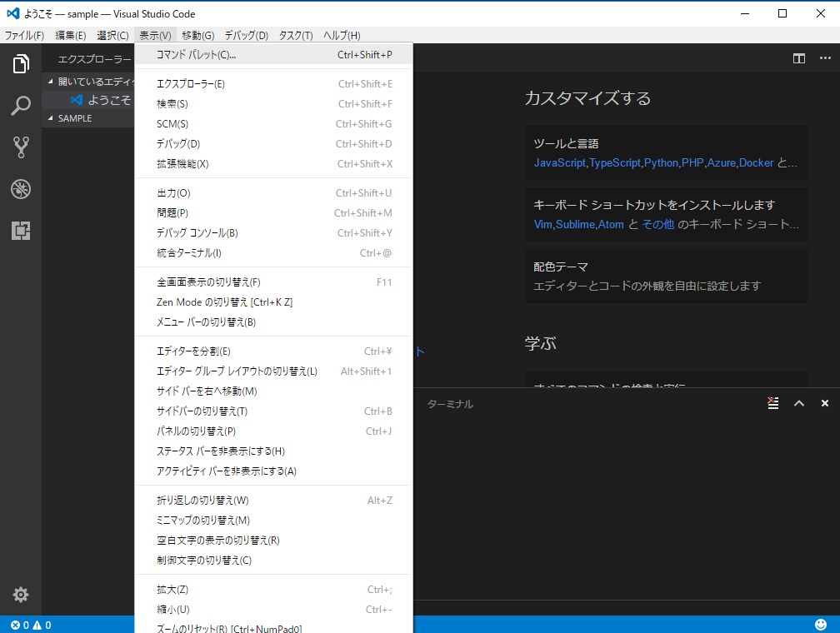Viewport: 840px width, 633px height.
Task: Click the ターミナル panel tab
Action: pos(450,404)
